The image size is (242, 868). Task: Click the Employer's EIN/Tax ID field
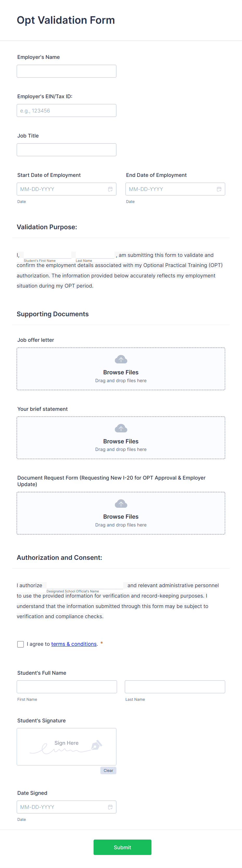point(66,110)
